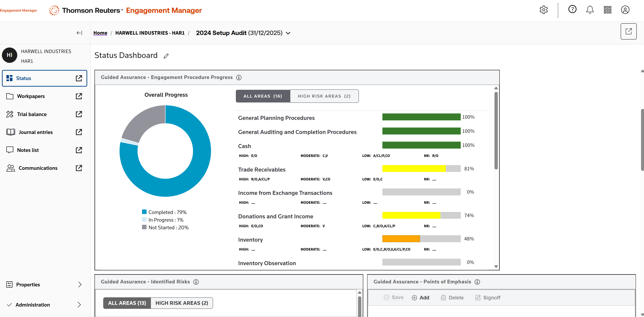Select All Areas (13) in Identified Risks
This screenshot has width=644, height=317.
click(x=127, y=303)
